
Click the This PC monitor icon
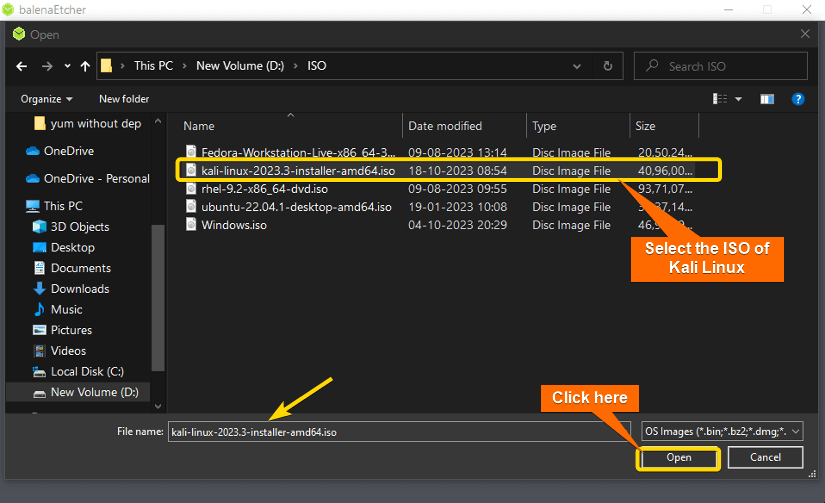pyautogui.click(x=33, y=206)
